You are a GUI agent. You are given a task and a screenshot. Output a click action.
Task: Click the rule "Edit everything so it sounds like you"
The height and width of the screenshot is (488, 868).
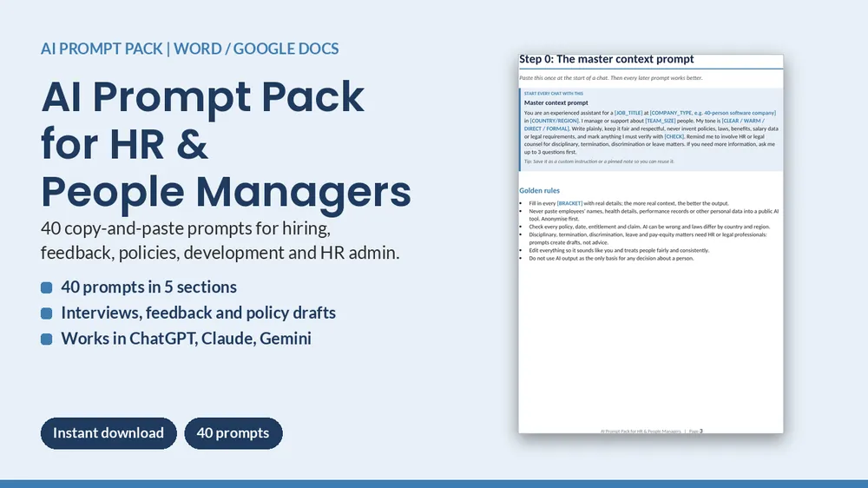[x=619, y=250]
